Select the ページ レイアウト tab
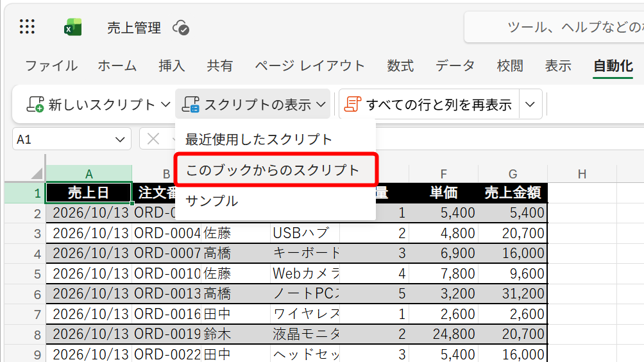The width and height of the screenshot is (644, 362). pyautogui.click(x=310, y=65)
